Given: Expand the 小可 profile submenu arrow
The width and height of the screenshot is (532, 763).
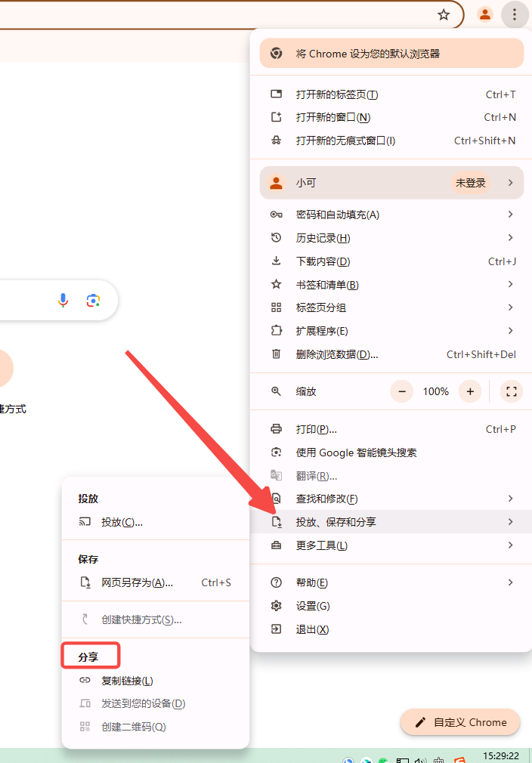Looking at the screenshot, I should click(x=510, y=183).
